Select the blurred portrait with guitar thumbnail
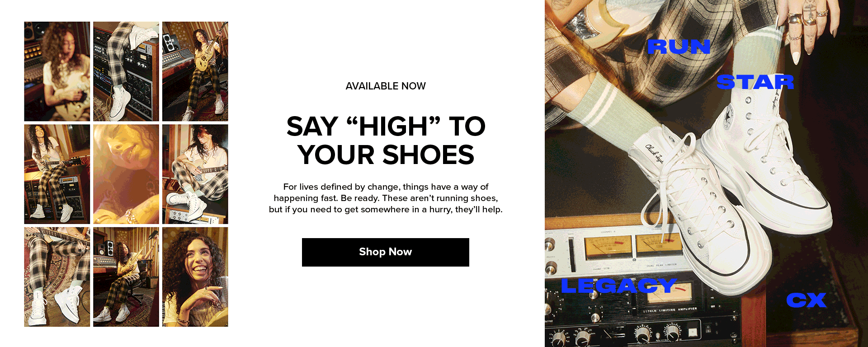 (x=57, y=71)
